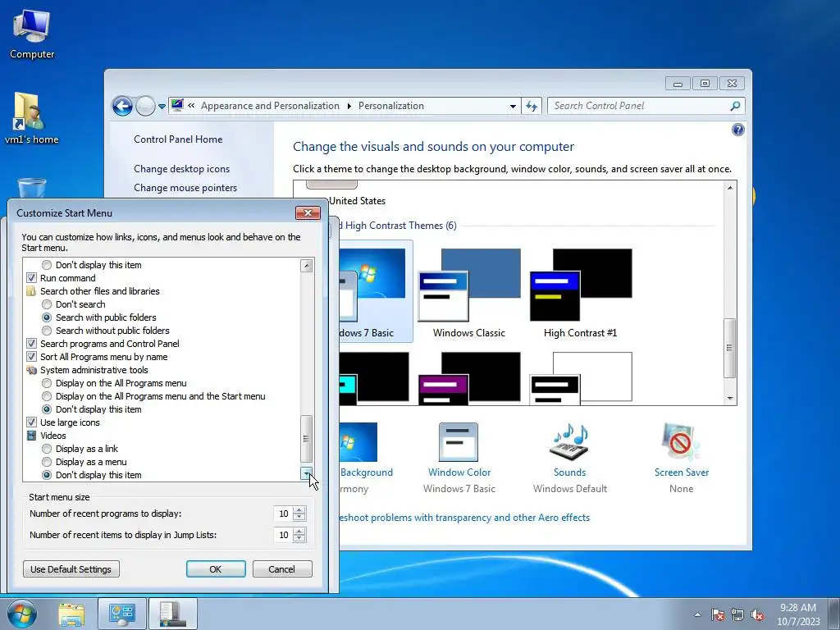
Task: Click the Back arrow in Personalization window
Action: coord(122,106)
